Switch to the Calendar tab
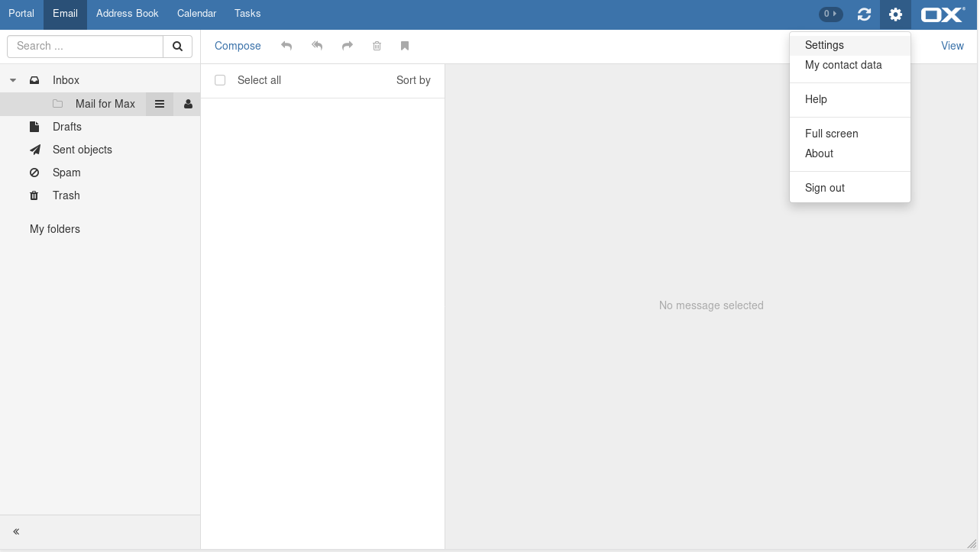980x552 pixels. [x=196, y=14]
